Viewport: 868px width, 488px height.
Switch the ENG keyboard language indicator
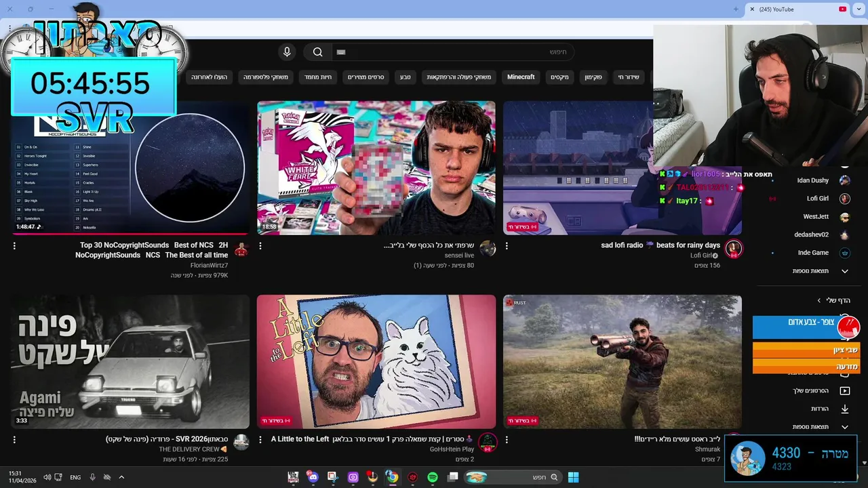click(x=75, y=477)
